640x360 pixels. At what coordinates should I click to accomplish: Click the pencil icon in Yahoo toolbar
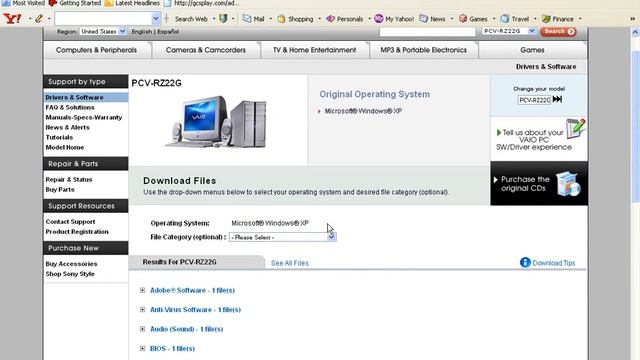click(x=39, y=18)
